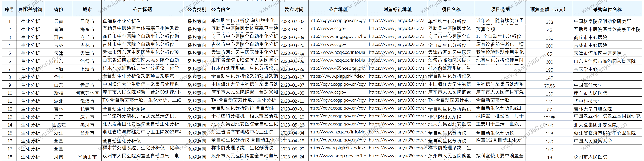Select the 黑龙江 province cell

[59, 125]
